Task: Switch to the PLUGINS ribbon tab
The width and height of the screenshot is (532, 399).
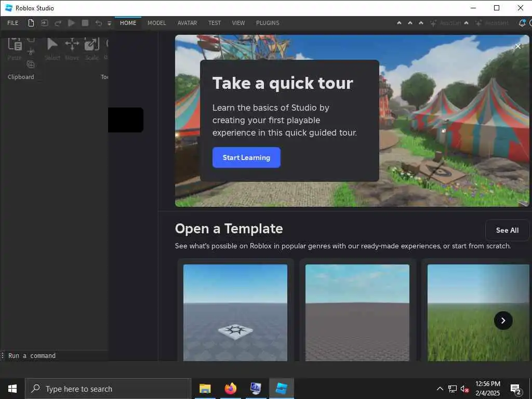Action: tap(268, 23)
